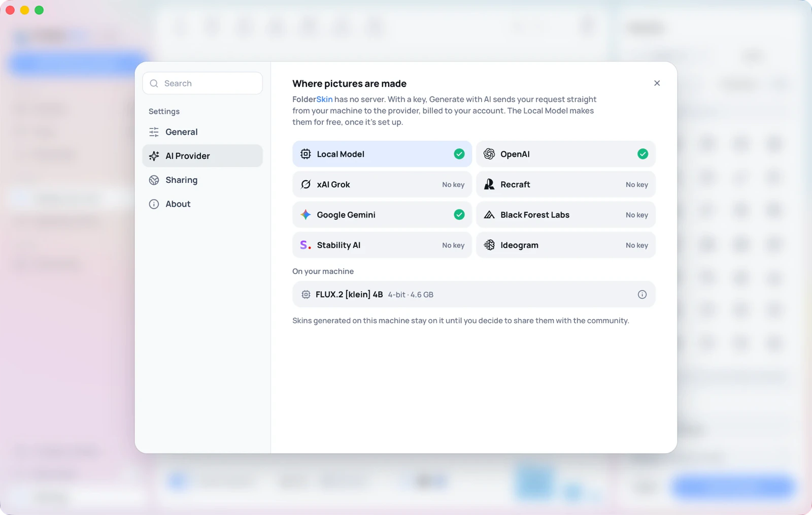Click the Recraft logo icon
This screenshot has width=812, height=515.
[489, 184]
